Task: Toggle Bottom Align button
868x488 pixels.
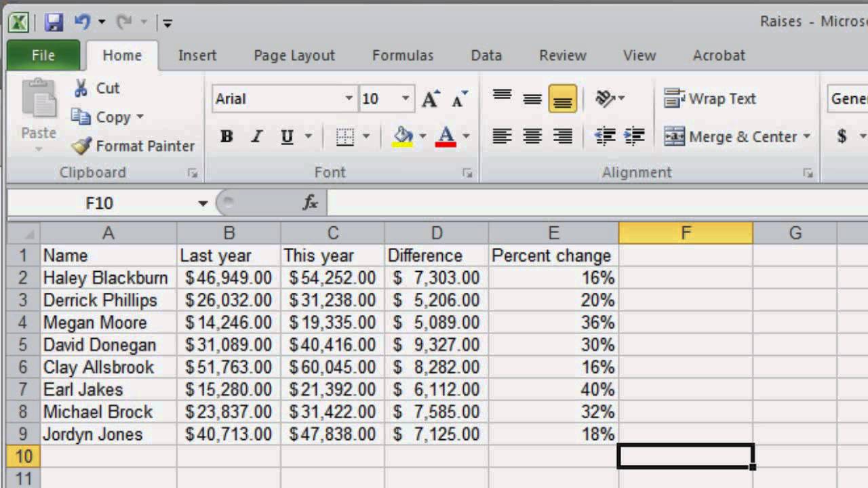Action: 562,99
